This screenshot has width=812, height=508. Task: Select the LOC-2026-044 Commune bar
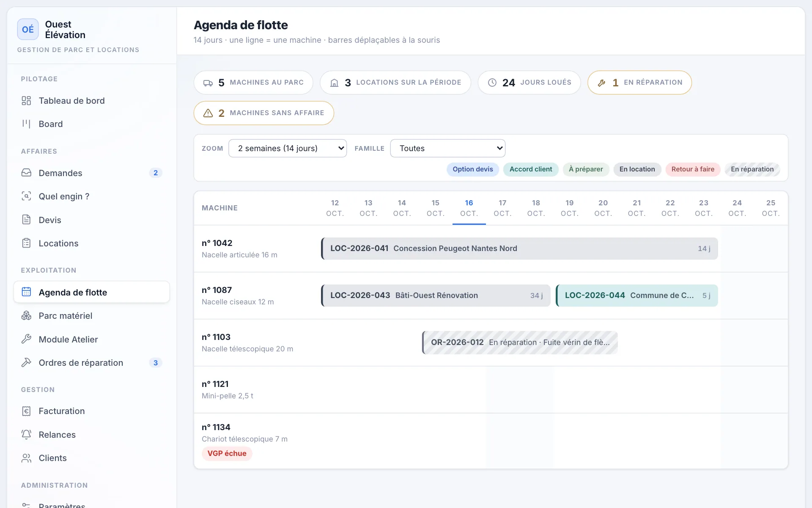point(637,295)
